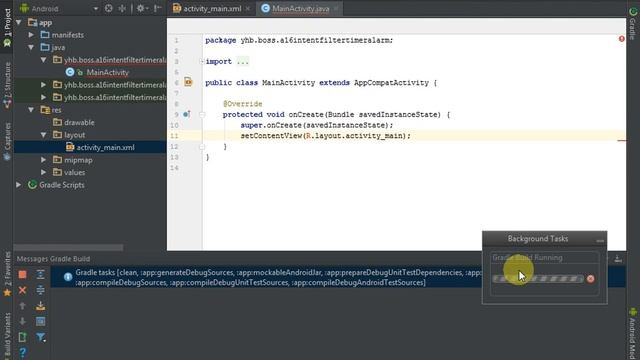Viewport: 640px width, 360px height.
Task: Click the package declaration line
Action: point(299,40)
